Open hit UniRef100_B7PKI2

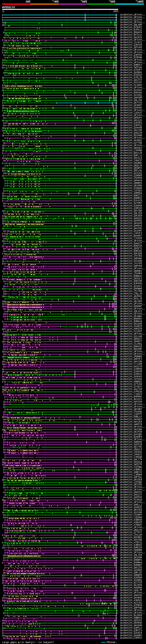[x=131, y=30]
